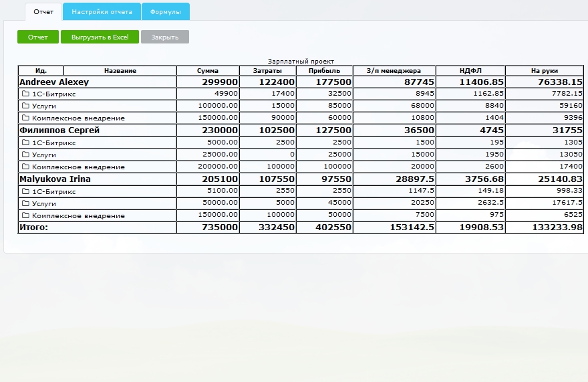Select the Филиппов Сергей group row name
588x382 pixels.
[x=59, y=130]
